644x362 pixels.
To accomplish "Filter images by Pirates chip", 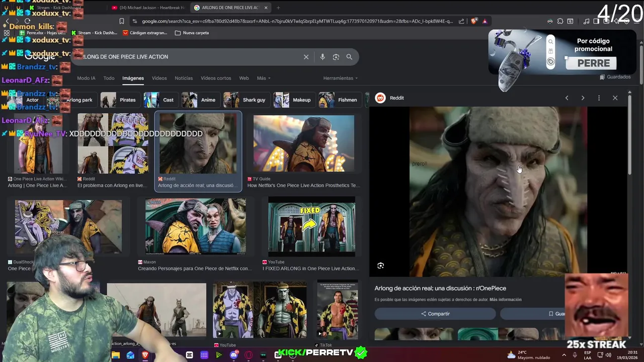I will [119, 100].
